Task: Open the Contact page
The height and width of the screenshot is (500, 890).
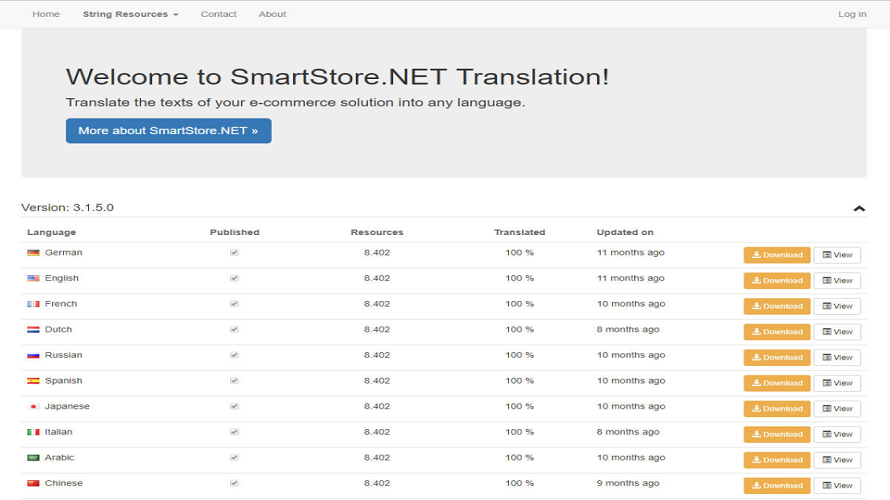Action: (x=219, y=14)
